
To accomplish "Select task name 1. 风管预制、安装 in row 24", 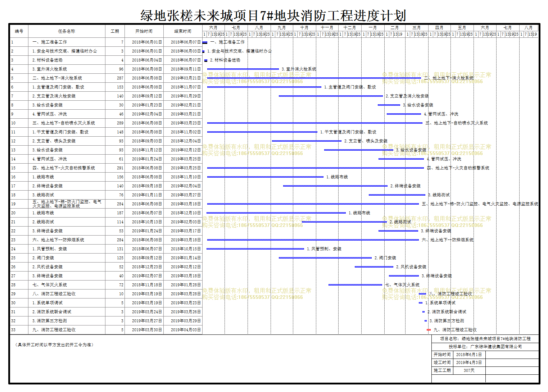I will (50, 249).
